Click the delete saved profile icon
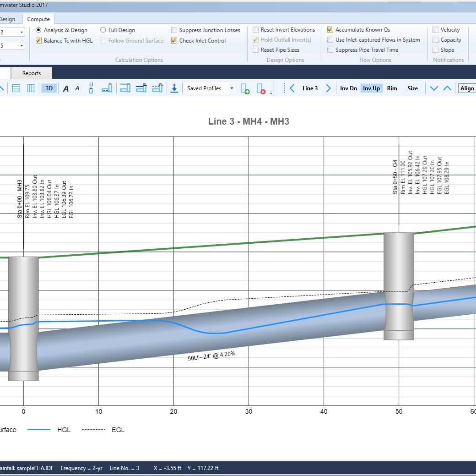 tap(261, 88)
